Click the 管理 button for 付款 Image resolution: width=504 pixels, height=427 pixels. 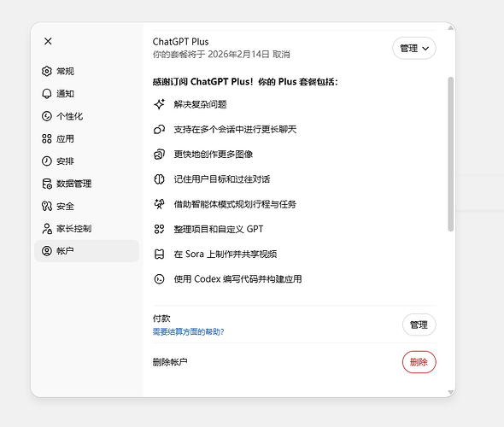click(x=419, y=325)
